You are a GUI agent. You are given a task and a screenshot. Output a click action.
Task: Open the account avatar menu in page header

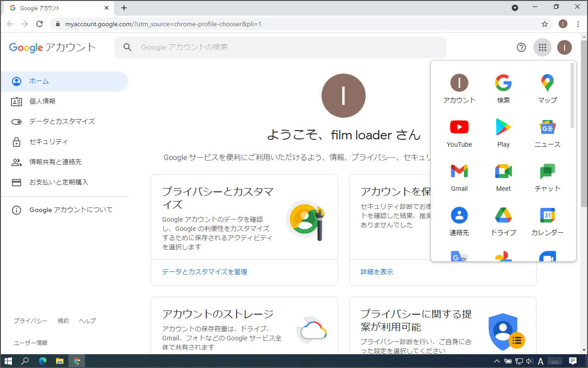[565, 47]
